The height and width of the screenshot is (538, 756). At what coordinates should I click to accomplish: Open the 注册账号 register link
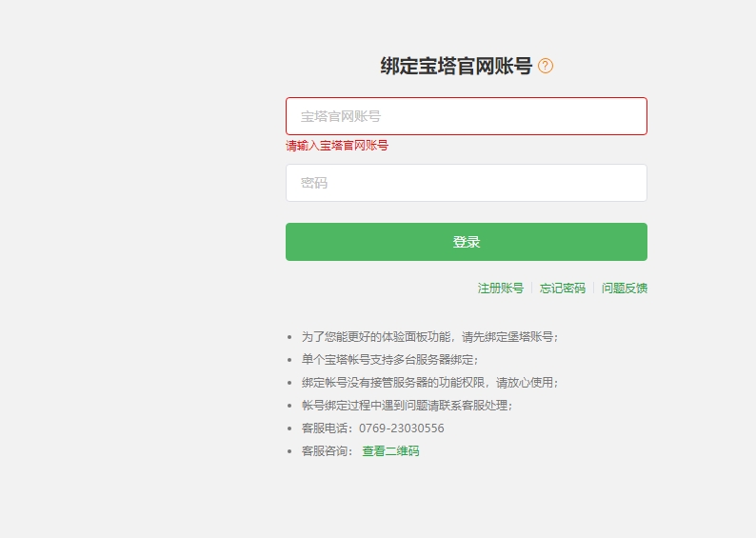[501, 289]
